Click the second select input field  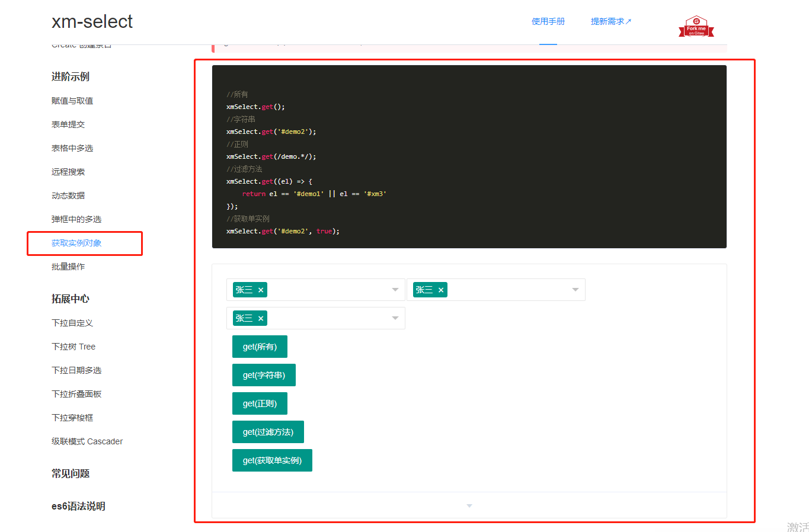[496, 290]
